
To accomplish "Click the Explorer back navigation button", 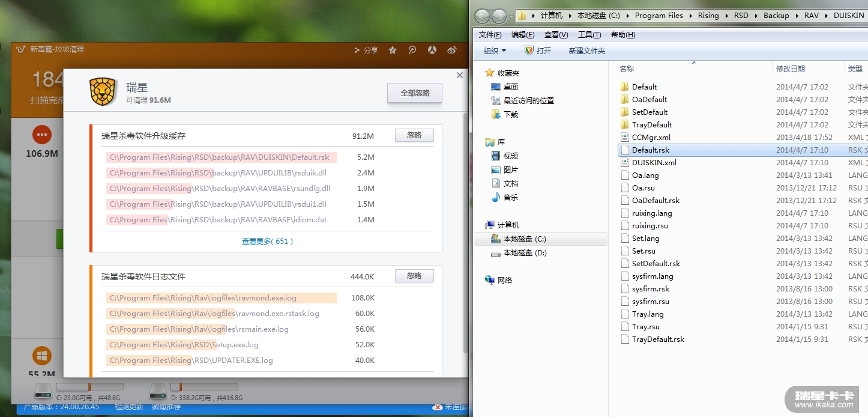I will click(x=482, y=16).
